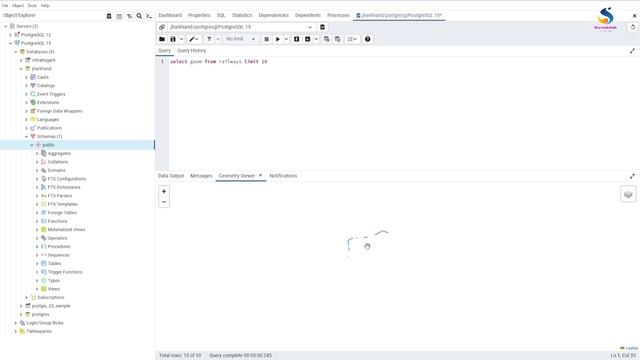640x360 pixels.
Task: Open the save options dropdown arrow
Action: pyautogui.click(x=182, y=39)
